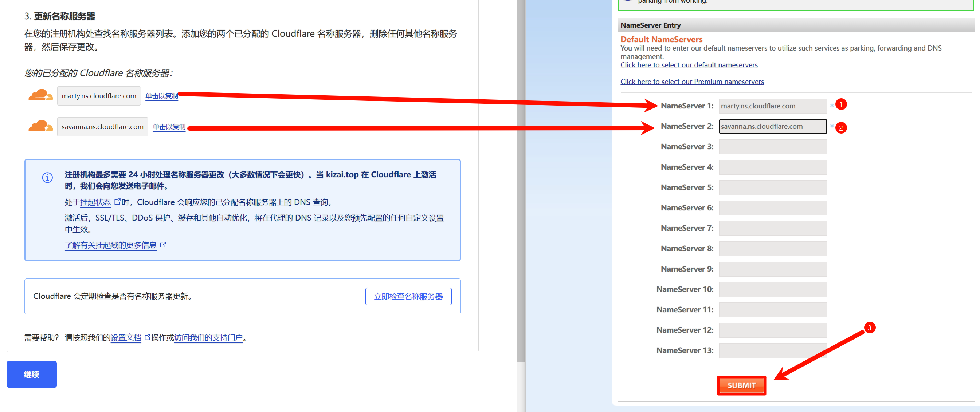The width and height of the screenshot is (980, 412).
Task: Click the NameServer Entry panel header
Action: tap(796, 25)
